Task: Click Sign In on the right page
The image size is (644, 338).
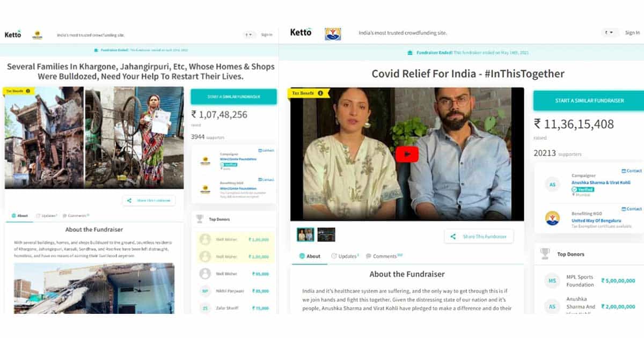Action: coord(632,33)
